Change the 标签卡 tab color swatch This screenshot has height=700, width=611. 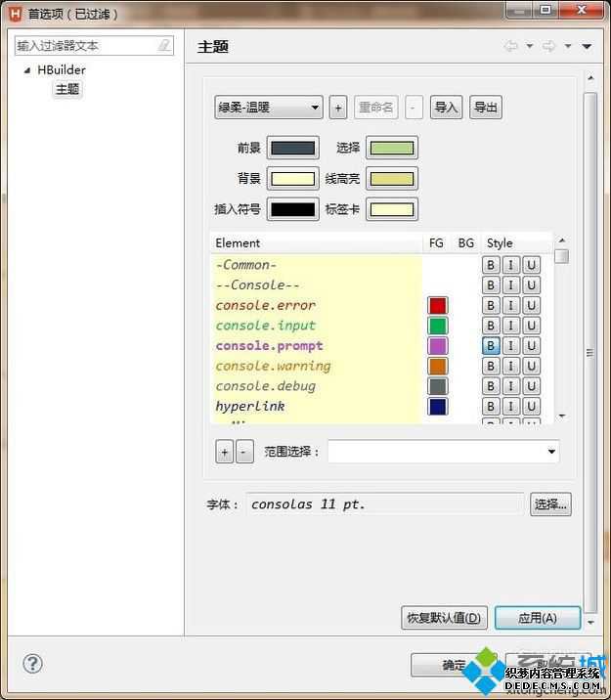tap(392, 209)
